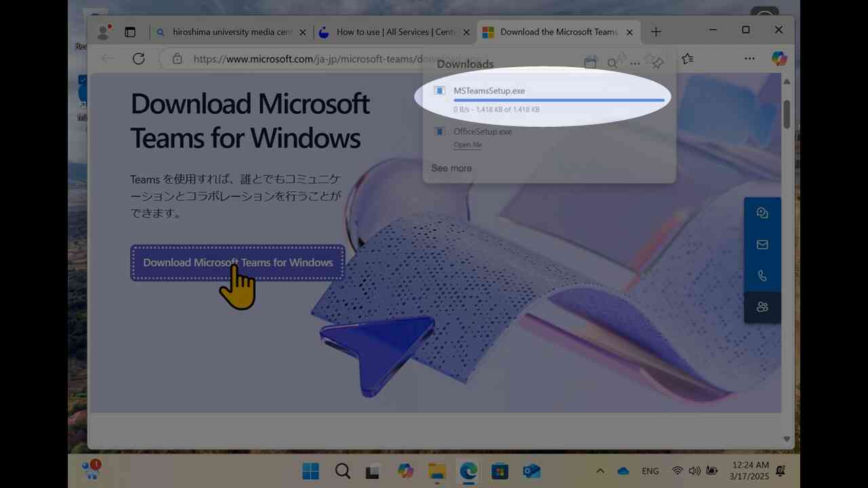Select MSTeamsSetup.exe in Downloads list
The image size is (868, 488).
point(489,91)
